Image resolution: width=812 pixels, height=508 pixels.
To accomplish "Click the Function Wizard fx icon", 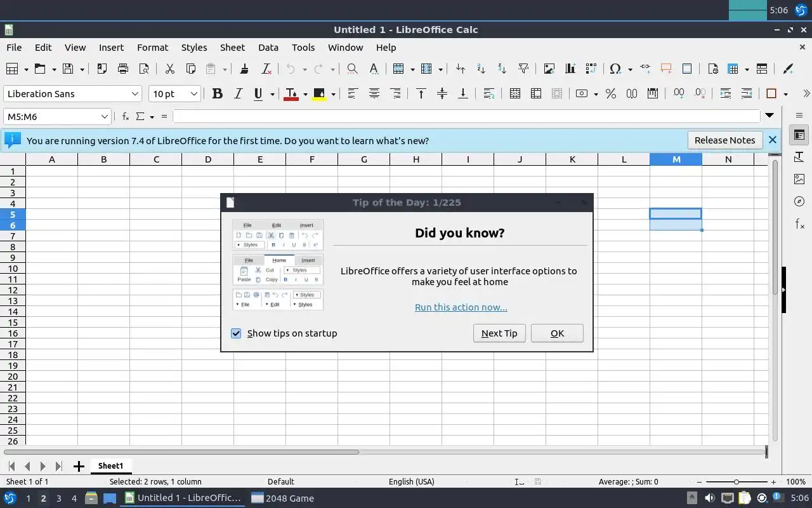I will point(126,116).
